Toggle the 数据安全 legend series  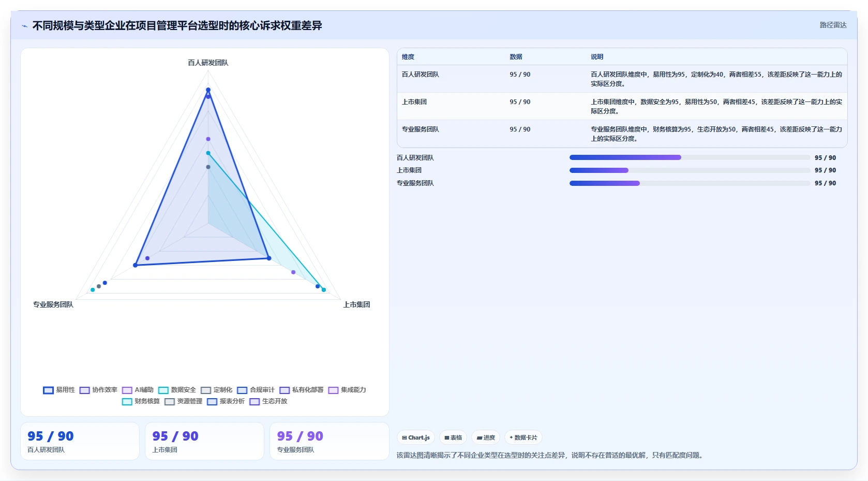(177, 390)
